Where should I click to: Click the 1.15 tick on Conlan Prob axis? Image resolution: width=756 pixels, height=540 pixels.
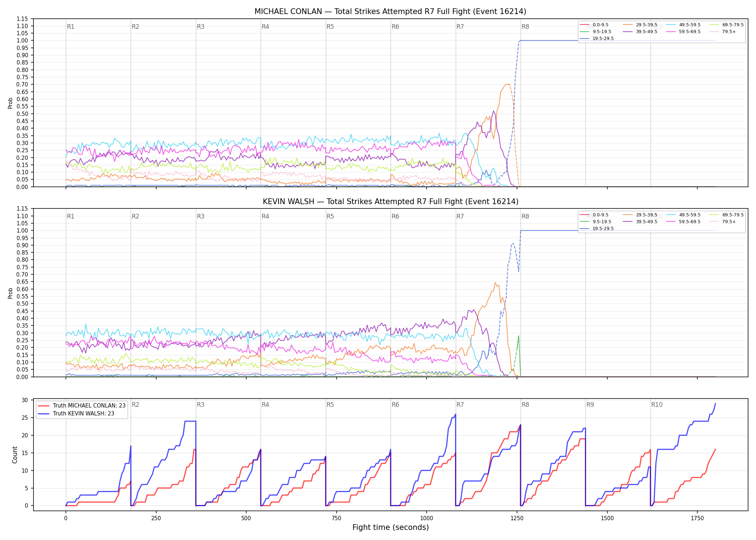point(22,19)
